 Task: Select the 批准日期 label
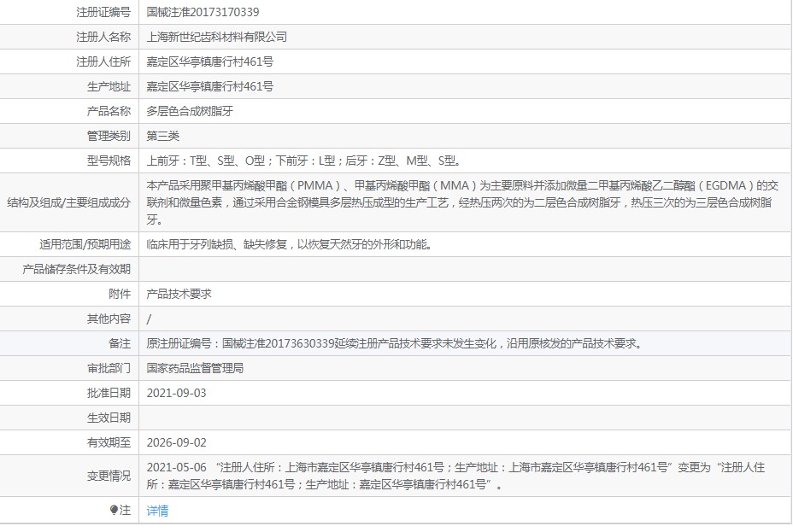(109, 393)
